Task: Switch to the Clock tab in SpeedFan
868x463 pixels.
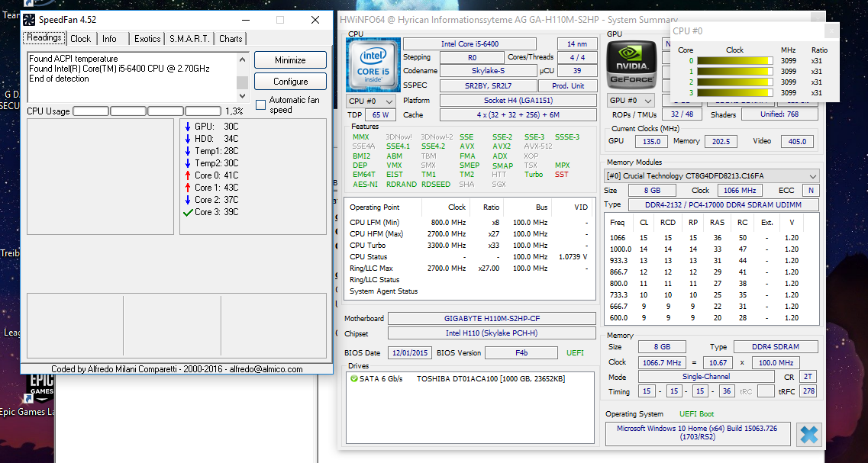Action: (x=80, y=39)
